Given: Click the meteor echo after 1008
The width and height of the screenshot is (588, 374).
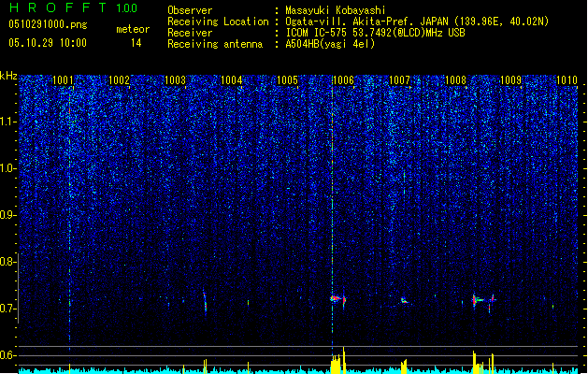Looking at the screenshot, I should [483, 300].
